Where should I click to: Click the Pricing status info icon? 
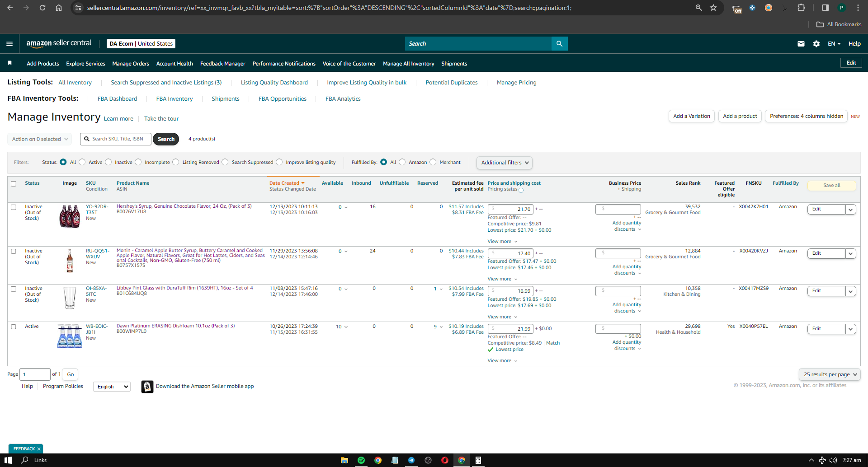click(521, 190)
